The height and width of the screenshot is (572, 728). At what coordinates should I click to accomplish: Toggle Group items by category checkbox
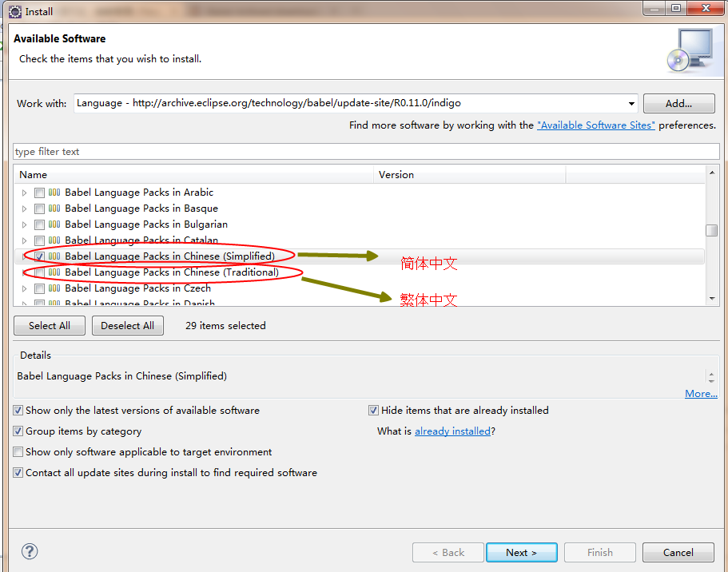click(18, 431)
